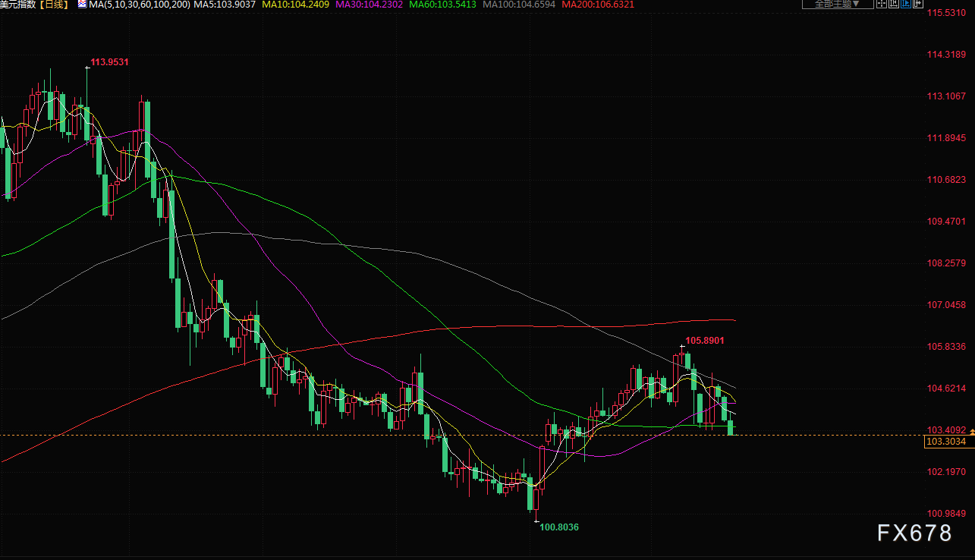Select the green MA60 legend
The height and width of the screenshot is (560, 975).
coord(442,5)
